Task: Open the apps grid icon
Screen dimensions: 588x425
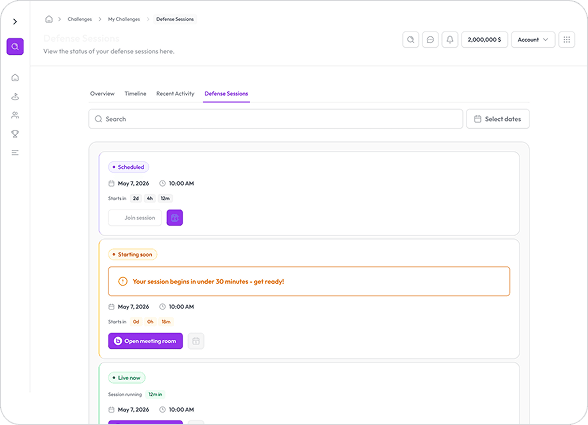Action: (567, 40)
